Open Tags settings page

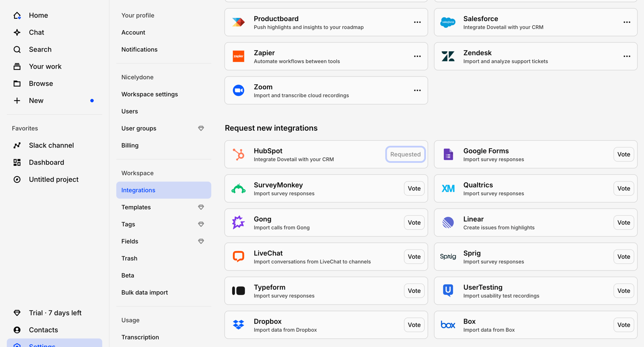(164, 224)
